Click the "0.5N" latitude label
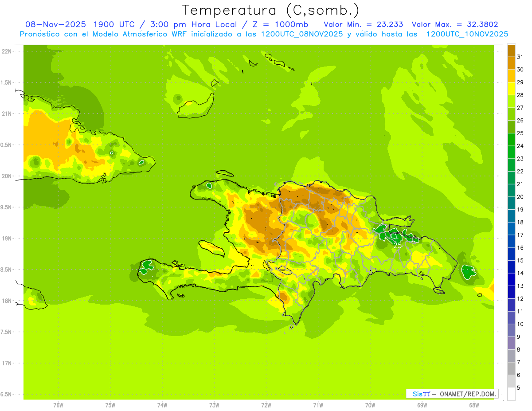 pos(6,145)
